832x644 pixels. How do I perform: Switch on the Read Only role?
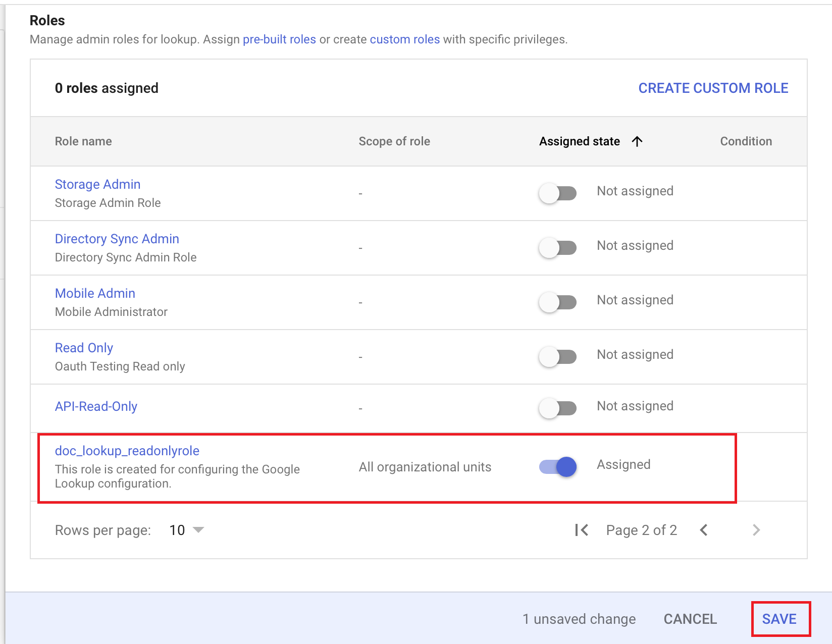557,356
